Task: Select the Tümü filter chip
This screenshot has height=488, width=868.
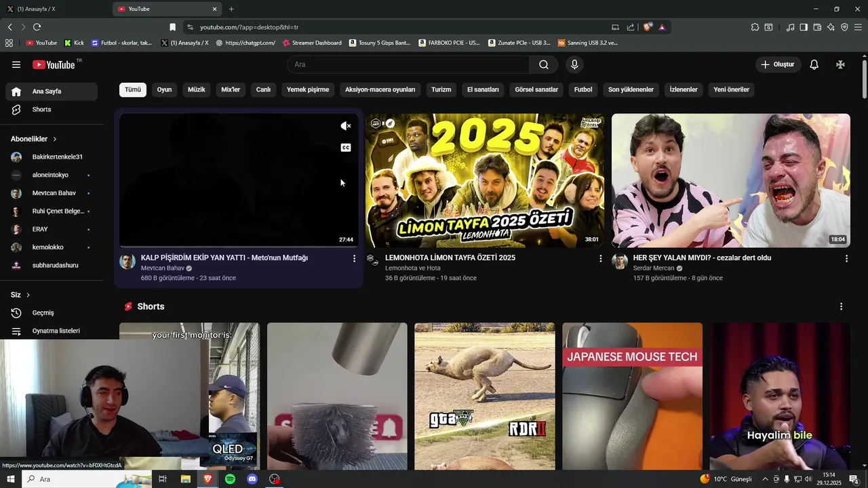Action: coord(133,89)
